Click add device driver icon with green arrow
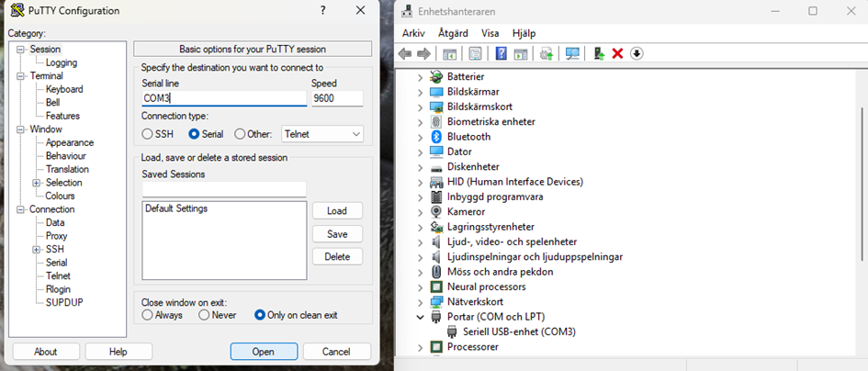The image size is (868, 371). tap(598, 53)
